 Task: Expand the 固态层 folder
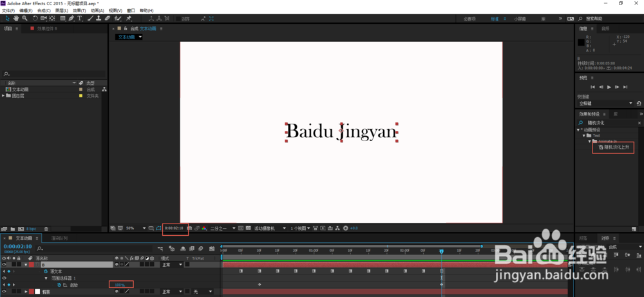click(3, 96)
